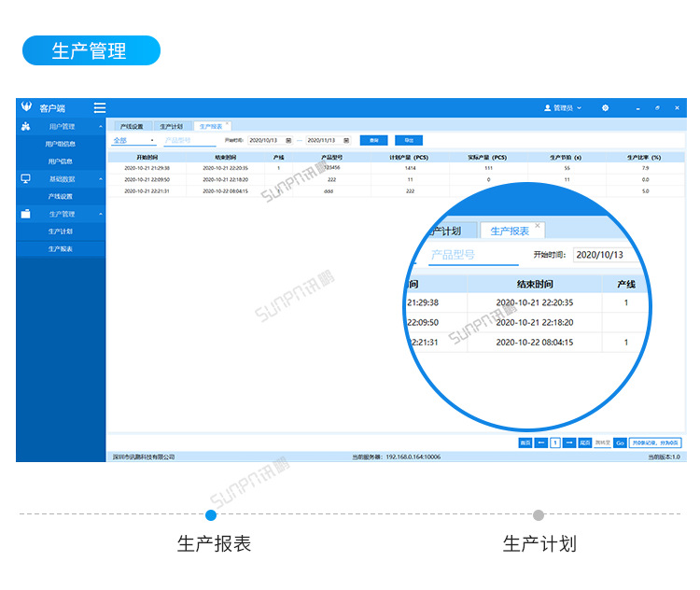Open the 全部 filter dropdown

(x=133, y=140)
